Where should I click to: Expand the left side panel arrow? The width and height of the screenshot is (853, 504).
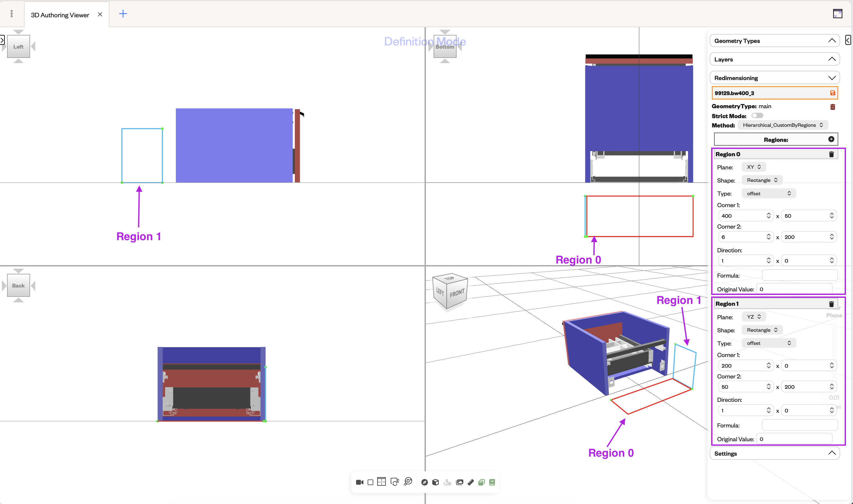(x=2, y=40)
